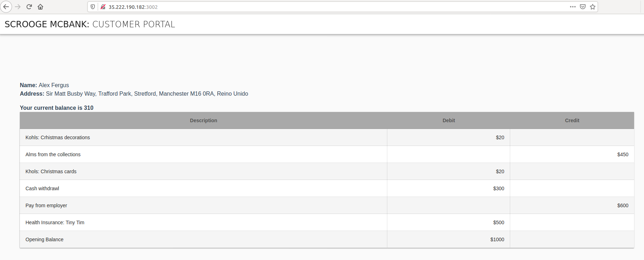
Task: Click the insecure connection padlock icon
Action: [x=103, y=7]
